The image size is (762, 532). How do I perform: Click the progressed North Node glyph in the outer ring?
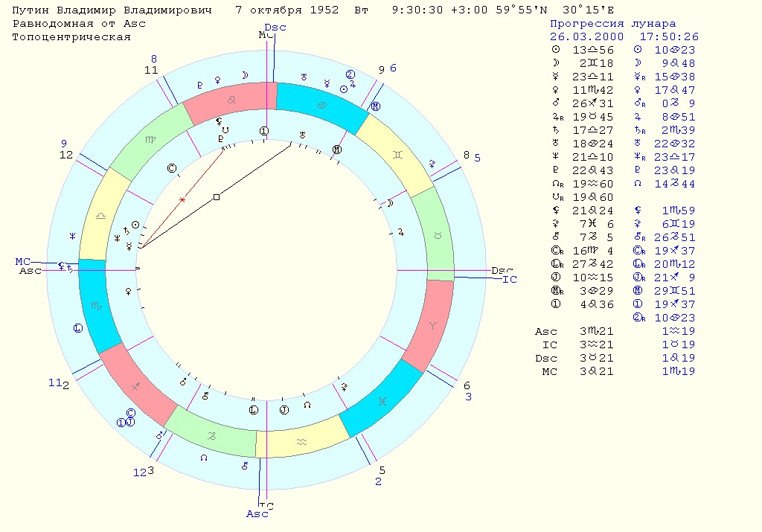204,457
